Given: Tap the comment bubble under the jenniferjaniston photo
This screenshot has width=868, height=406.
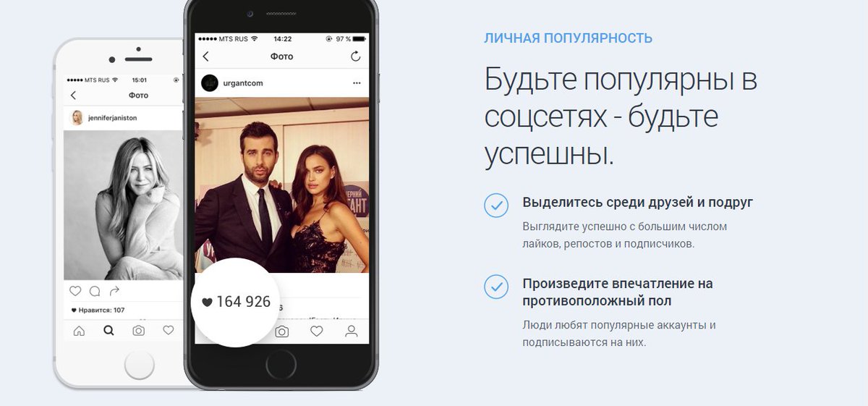Looking at the screenshot, I should tap(95, 291).
